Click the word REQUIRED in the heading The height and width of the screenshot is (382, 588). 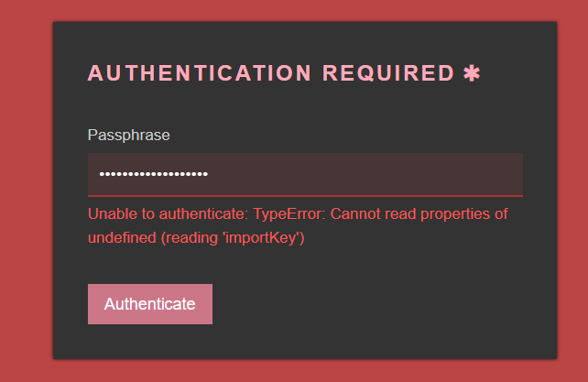coord(388,73)
